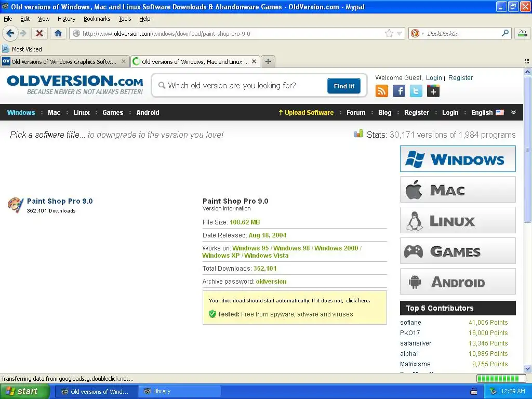
Task: Open a new tab with plus button
Action: coord(268,61)
